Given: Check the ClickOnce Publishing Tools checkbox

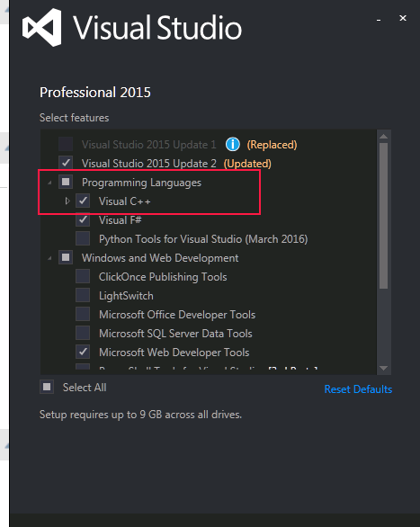Looking at the screenshot, I should pos(83,277).
